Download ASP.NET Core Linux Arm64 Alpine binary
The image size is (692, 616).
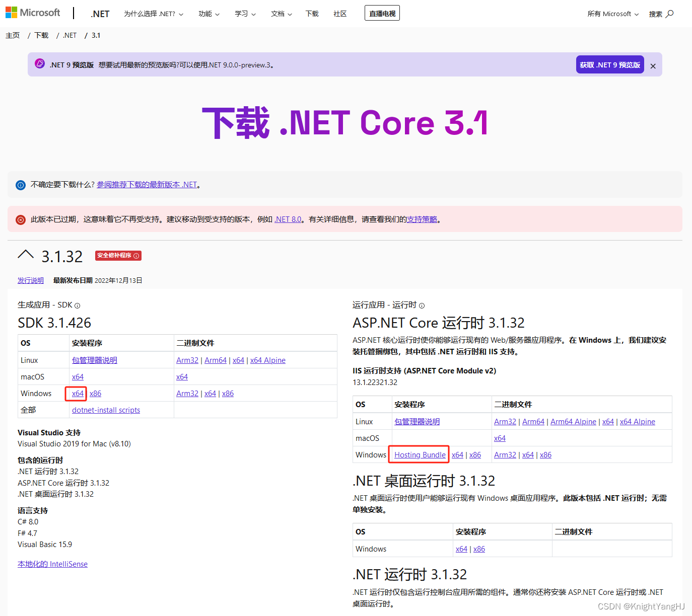[573, 422]
